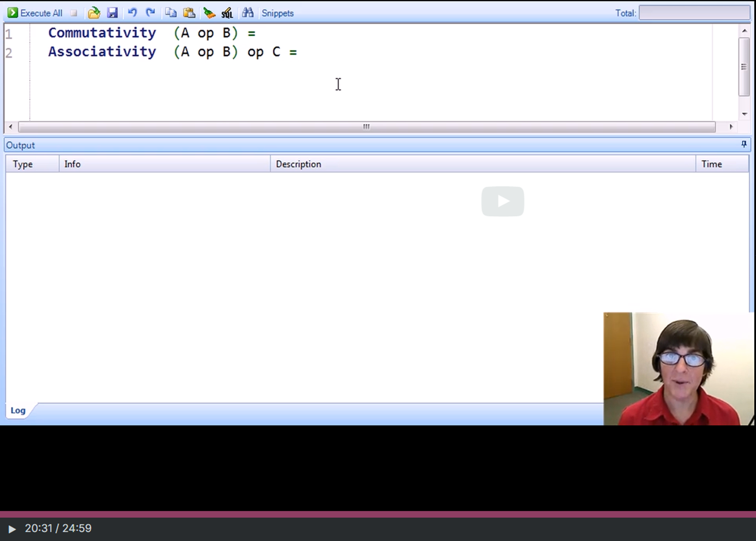Image resolution: width=756 pixels, height=541 pixels.
Task: Click the YouTube play overlay button
Action: point(503,201)
